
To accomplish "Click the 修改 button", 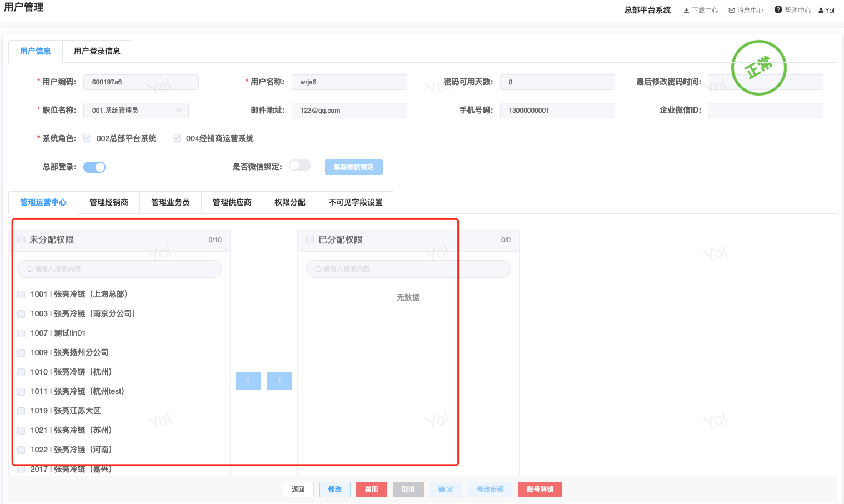I will point(335,490).
